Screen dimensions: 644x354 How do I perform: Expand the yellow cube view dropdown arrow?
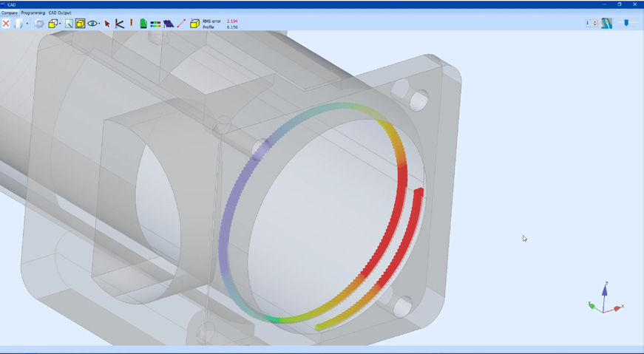(61, 24)
